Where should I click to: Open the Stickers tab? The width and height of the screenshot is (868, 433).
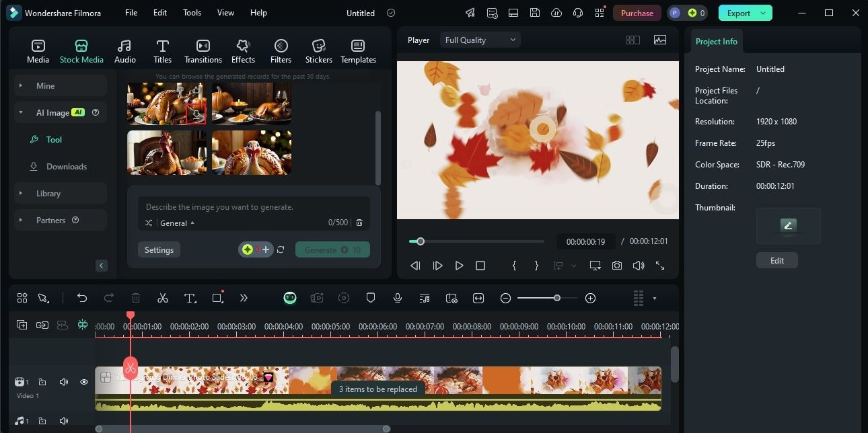318,51
